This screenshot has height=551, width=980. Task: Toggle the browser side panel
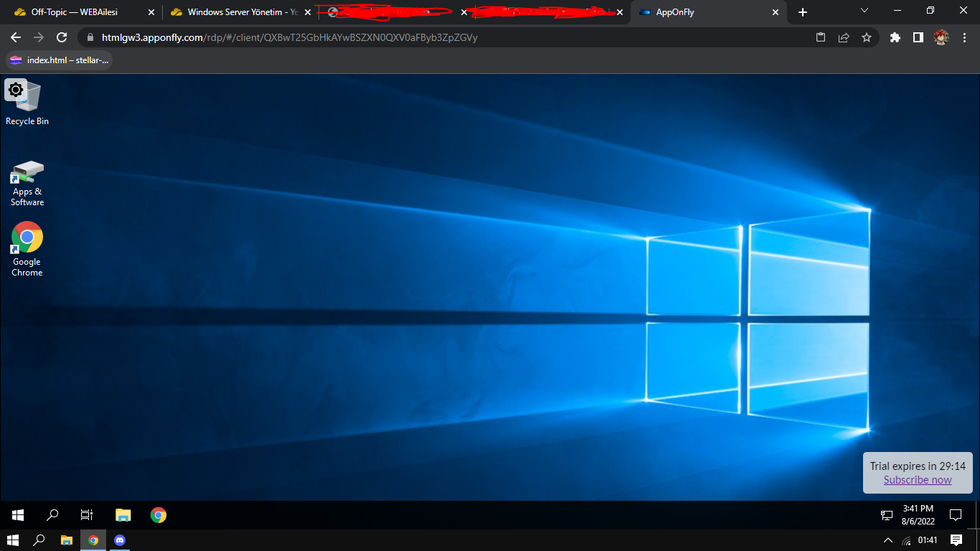tap(918, 37)
